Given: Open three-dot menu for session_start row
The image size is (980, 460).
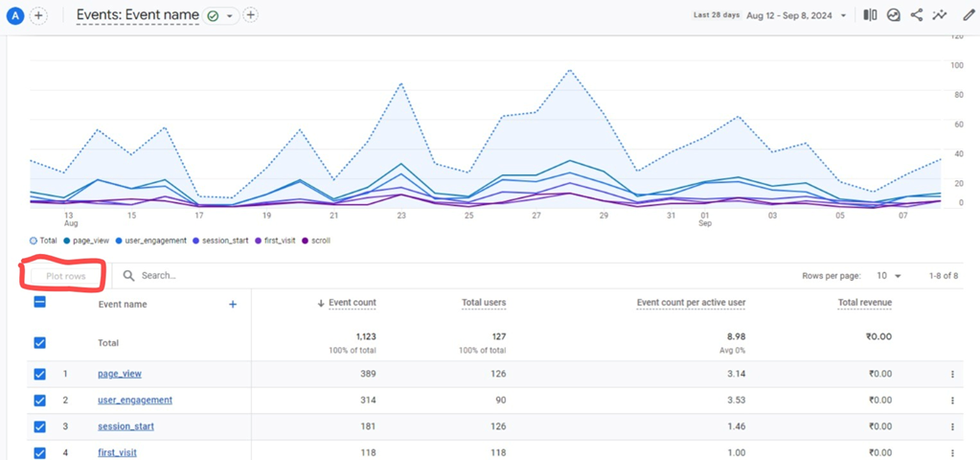Looking at the screenshot, I should (952, 427).
